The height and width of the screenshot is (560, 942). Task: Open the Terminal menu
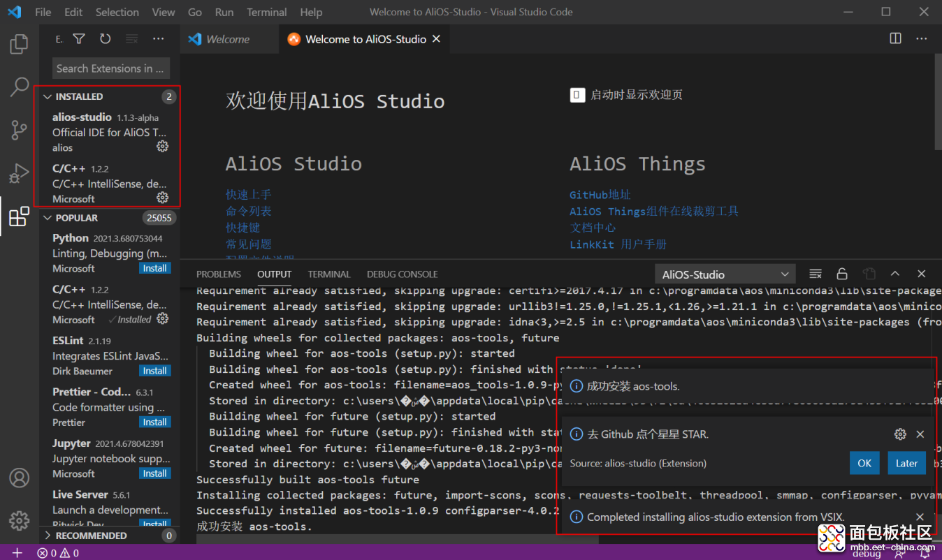[267, 12]
